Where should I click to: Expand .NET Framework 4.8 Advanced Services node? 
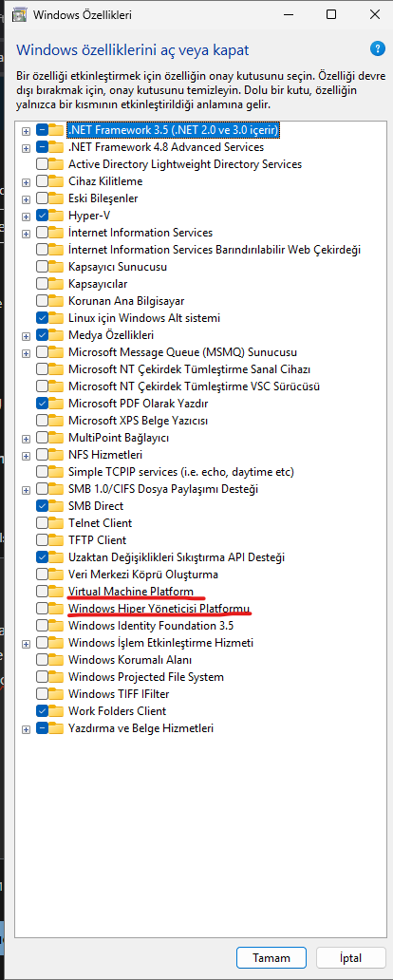(x=26, y=148)
